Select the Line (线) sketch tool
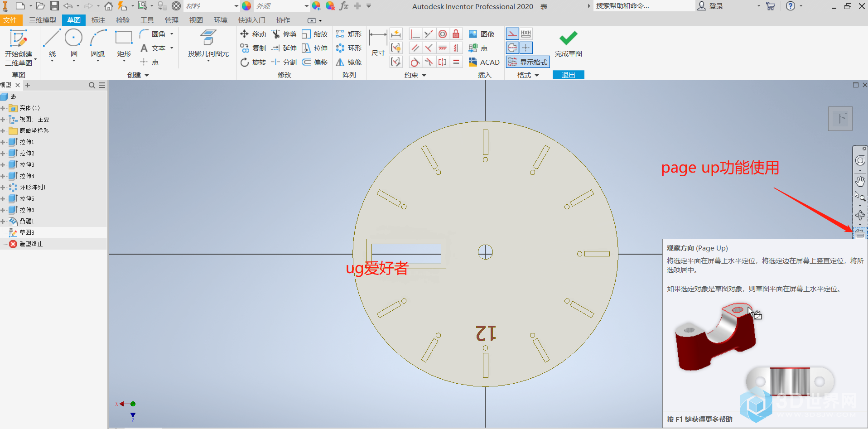 coord(52,44)
